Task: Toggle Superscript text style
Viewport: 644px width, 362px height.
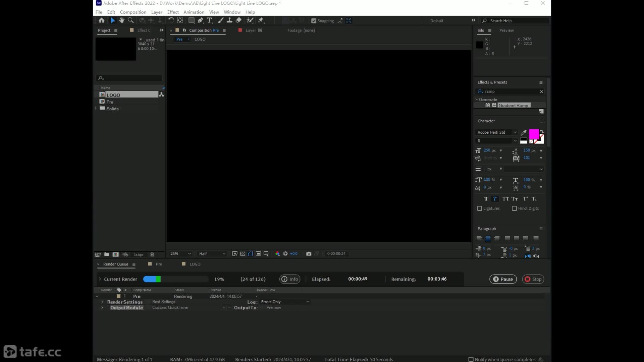Action: (x=525, y=199)
